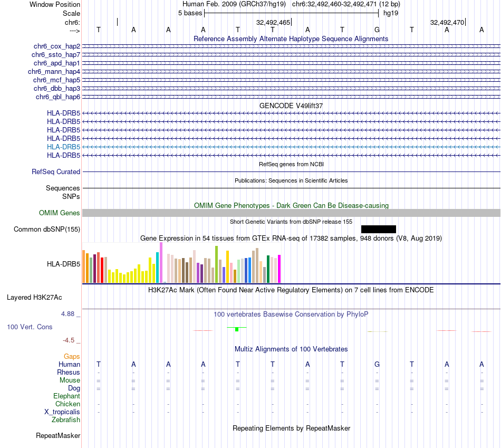501x448 pixels.
Task: Click the G base in the chr6 reference row
Action: coord(377,30)
